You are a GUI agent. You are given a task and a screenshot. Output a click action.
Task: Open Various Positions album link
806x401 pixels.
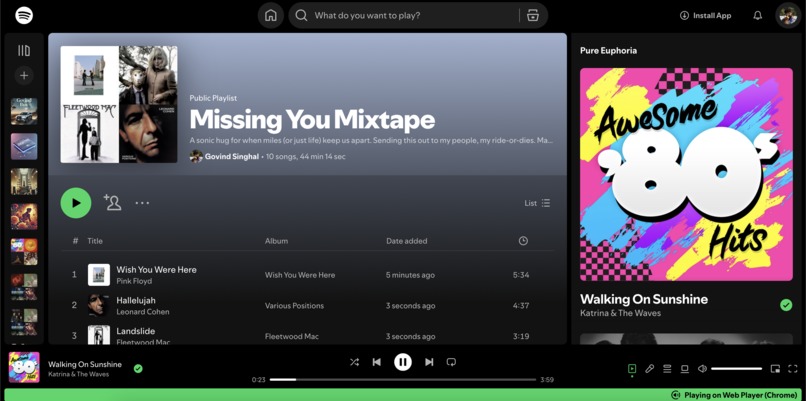pyautogui.click(x=295, y=305)
